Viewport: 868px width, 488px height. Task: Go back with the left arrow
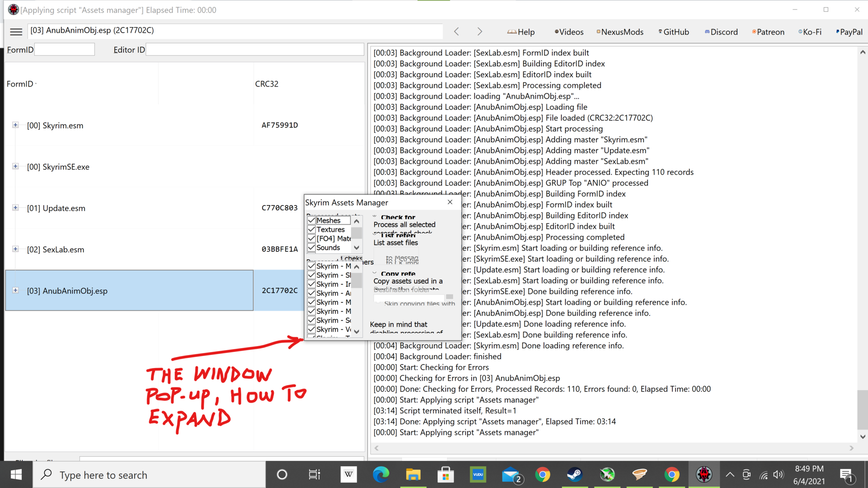tap(457, 32)
